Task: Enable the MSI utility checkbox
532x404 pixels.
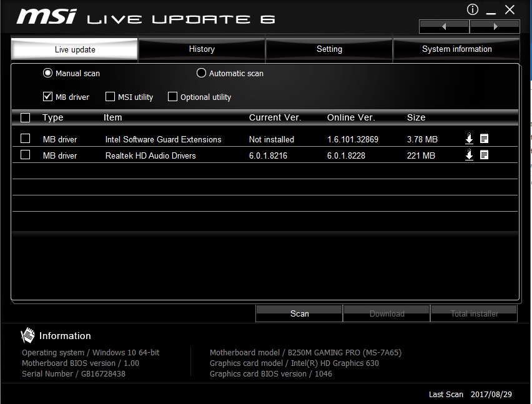Action: [x=110, y=97]
